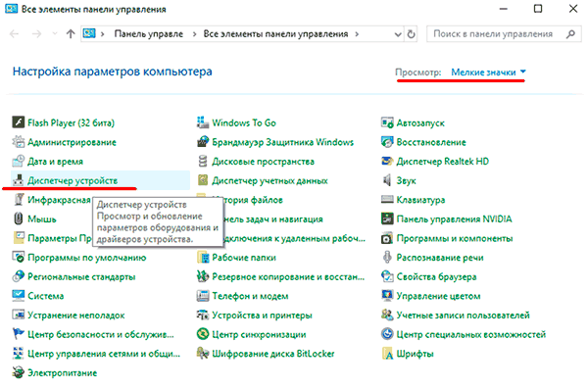Click the Центр синхронизации green icon
This screenshot has width=588, height=388.
[x=203, y=334]
